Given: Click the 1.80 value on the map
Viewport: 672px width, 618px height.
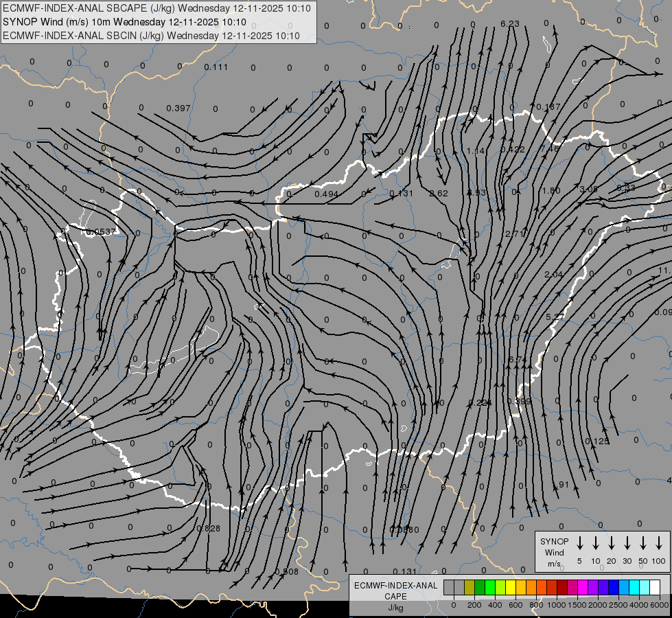Looking at the screenshot, I should [551, 190].
